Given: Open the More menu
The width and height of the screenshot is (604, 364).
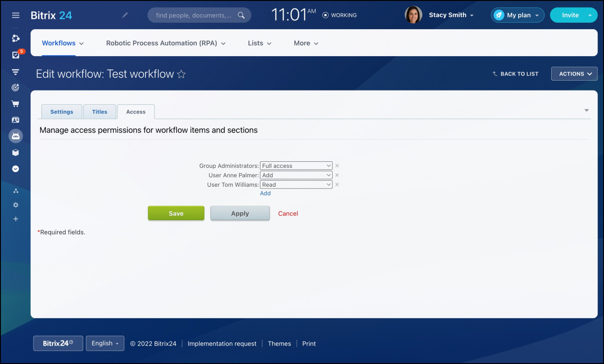Looking at the screenshot, I should coord(306,43).
